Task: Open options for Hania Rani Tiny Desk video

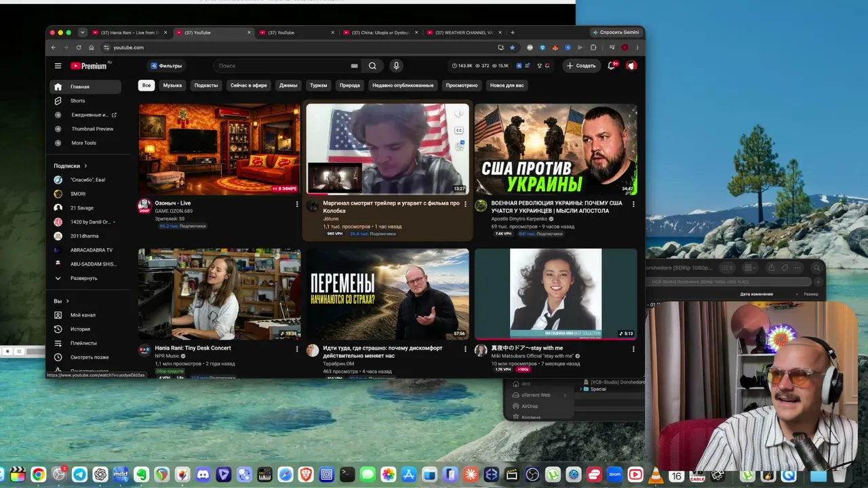Action: point(297,349)
